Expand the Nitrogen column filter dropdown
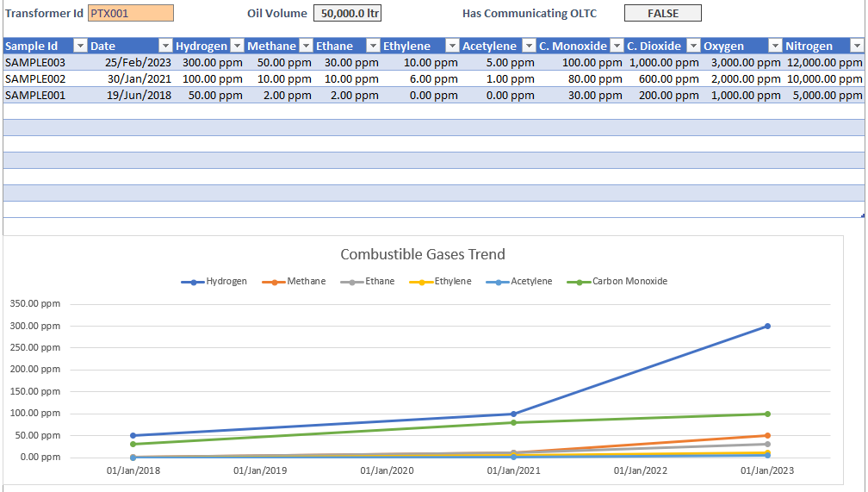868x492 pixels. point(857,47)
